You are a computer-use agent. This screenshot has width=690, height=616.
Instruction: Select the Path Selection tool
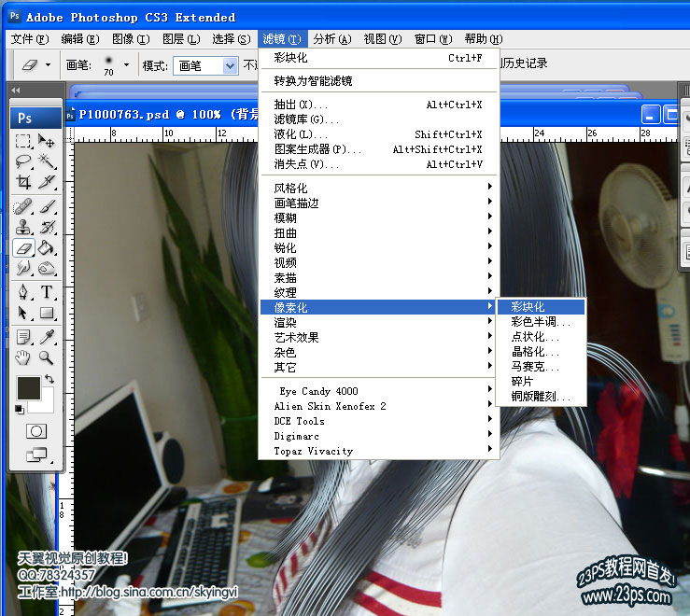[x=23, y=313]
